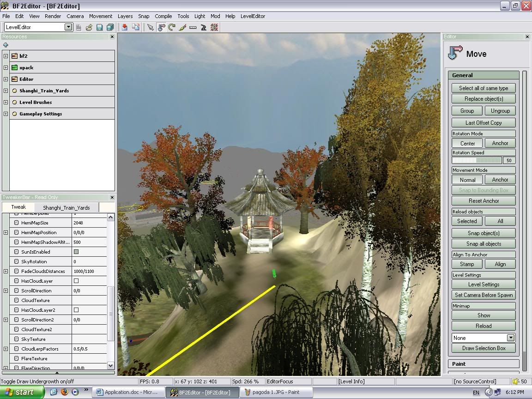Close the Resources panel

(x=112, y=36)
